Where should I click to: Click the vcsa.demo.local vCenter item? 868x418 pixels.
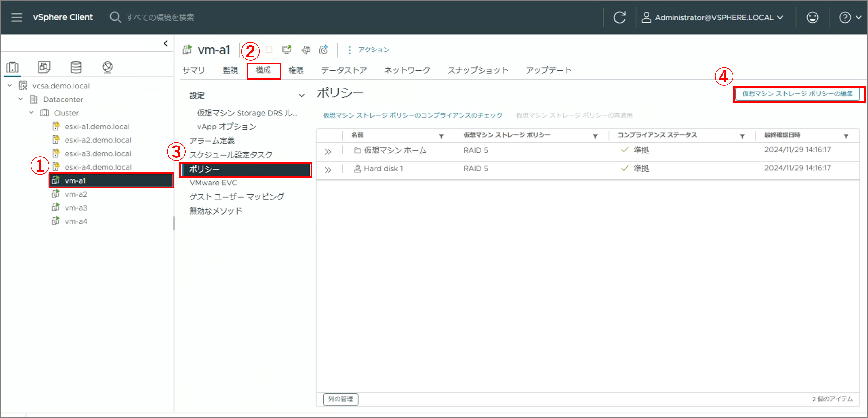tap(61, 86)
